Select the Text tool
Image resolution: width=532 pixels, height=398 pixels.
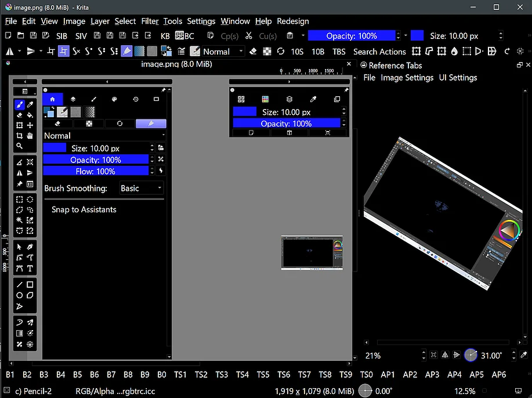[x=30, y=268]
